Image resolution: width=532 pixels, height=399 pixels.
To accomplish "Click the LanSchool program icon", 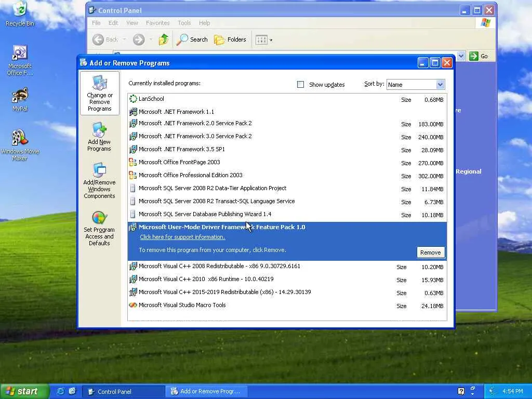I will point(133,99).
